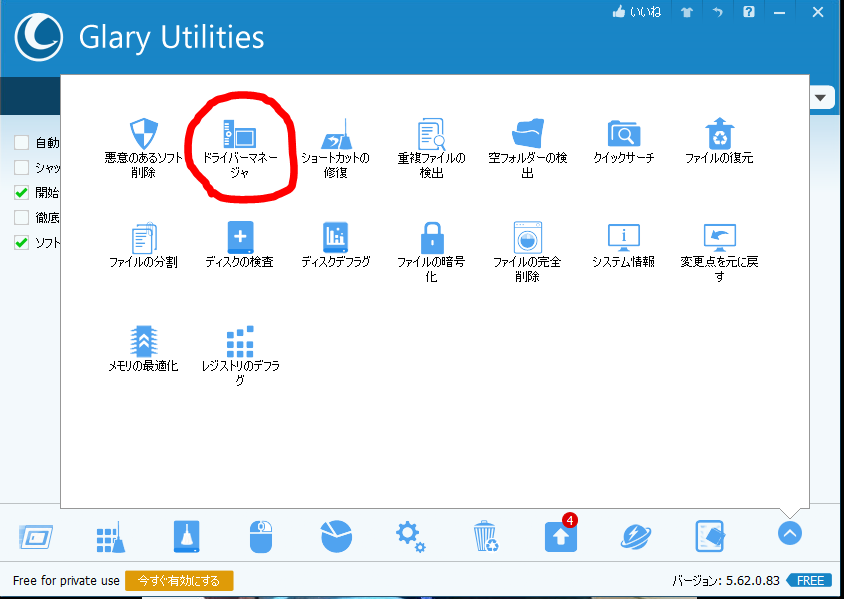Run メモリの最適化 memory optimizer
Viewport: 844px width, 599px height.
(144, 349)
